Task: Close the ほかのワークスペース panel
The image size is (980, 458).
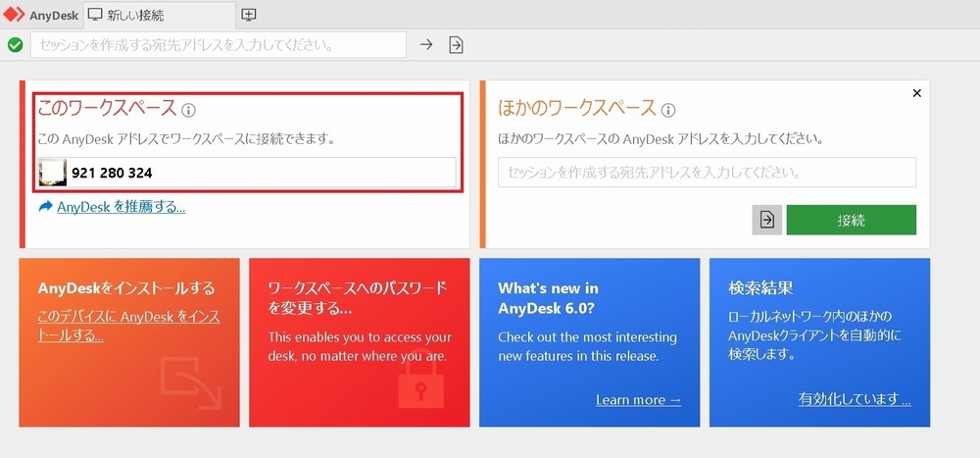Action: click(x=917, y=93)
